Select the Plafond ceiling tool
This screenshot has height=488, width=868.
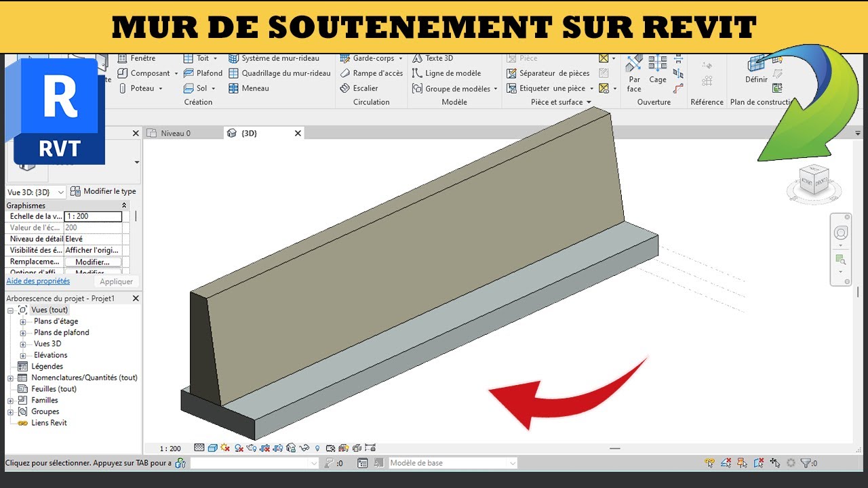pos(203,73)
